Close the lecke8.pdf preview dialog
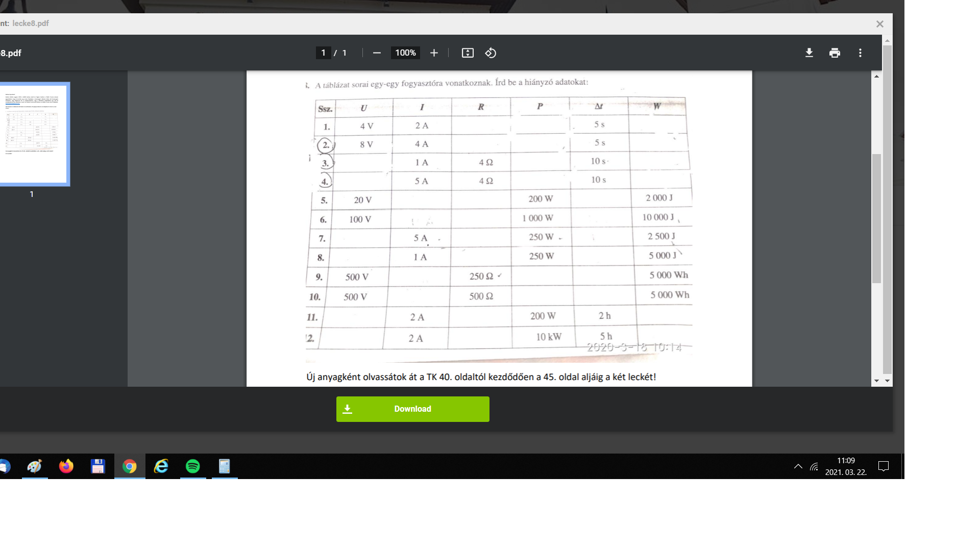 click(x=879, y=24)
